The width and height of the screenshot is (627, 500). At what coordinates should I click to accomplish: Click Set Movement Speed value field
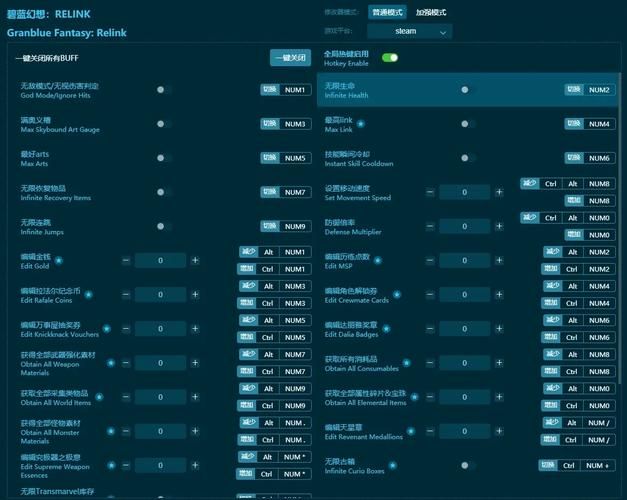(x=464, y=192)
